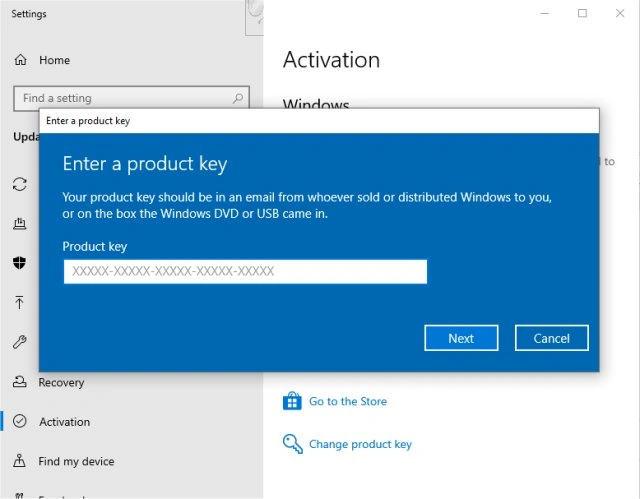Open Windows Update circular arrows icon

[x=20, y=184]
